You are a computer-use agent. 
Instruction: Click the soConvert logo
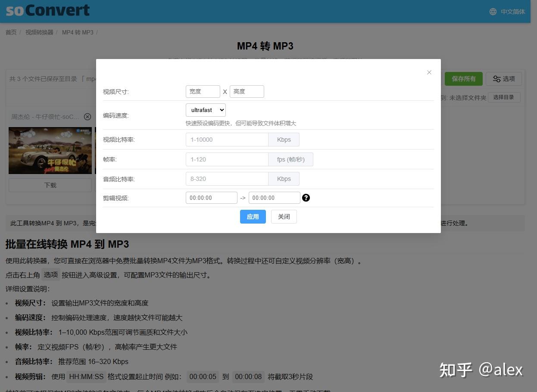pyautogui.click(x=47, y=10)
